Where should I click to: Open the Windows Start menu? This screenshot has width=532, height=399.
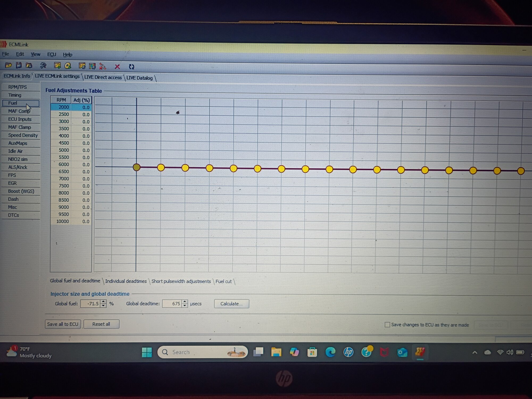tap(147, 352)
